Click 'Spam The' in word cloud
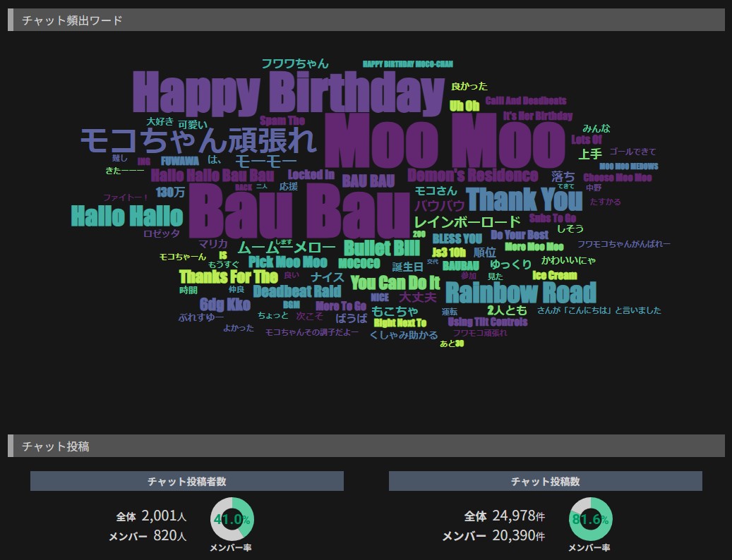Image resolution: width=732 pixels, height=560 pixels. click(282, 121)
